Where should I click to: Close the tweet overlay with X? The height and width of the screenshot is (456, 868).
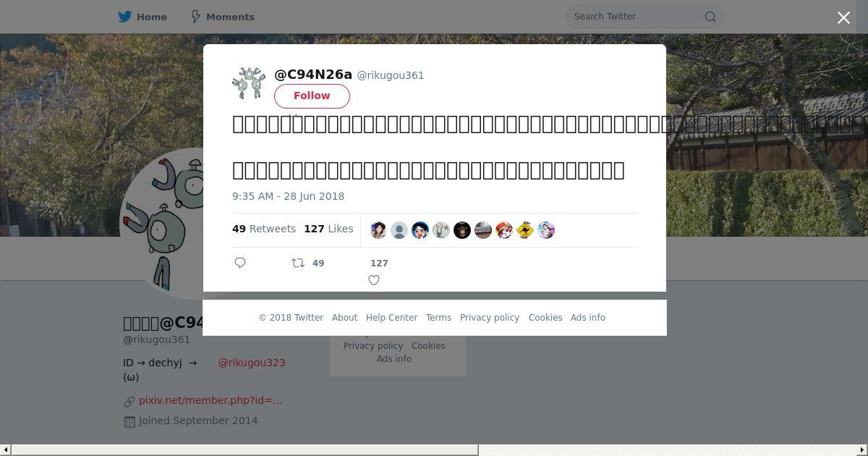click(x=843, y=18)
